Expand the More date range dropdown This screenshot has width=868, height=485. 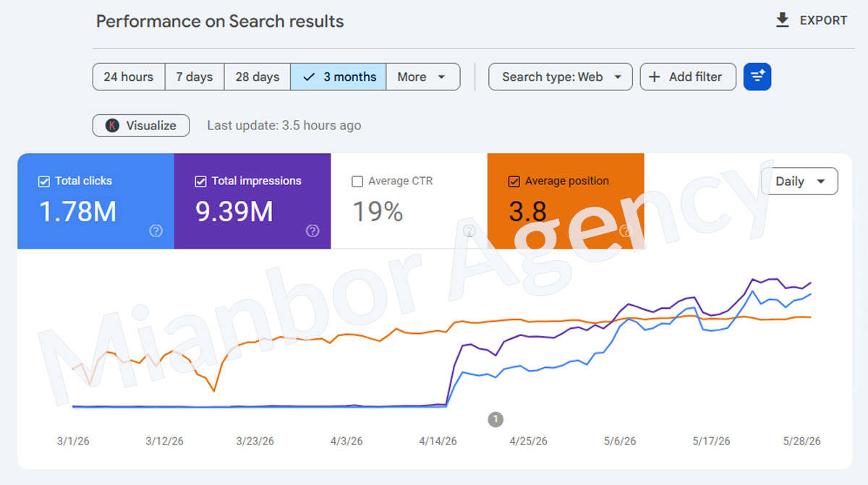point(423,77)
